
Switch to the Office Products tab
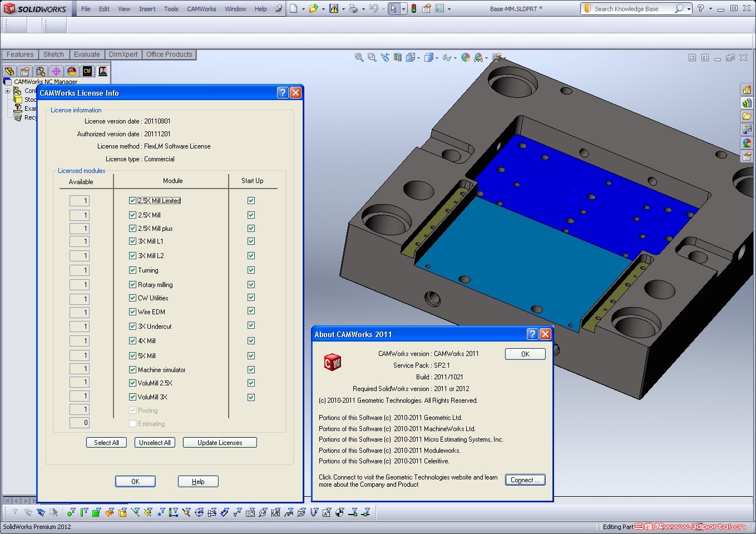[169, 55]
